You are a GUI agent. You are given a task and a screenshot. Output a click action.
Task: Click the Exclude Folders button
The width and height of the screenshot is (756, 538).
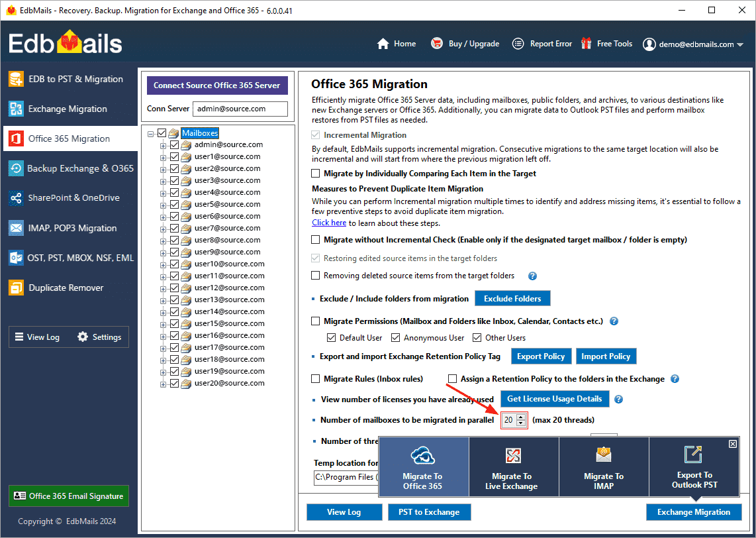click(512, 299)
